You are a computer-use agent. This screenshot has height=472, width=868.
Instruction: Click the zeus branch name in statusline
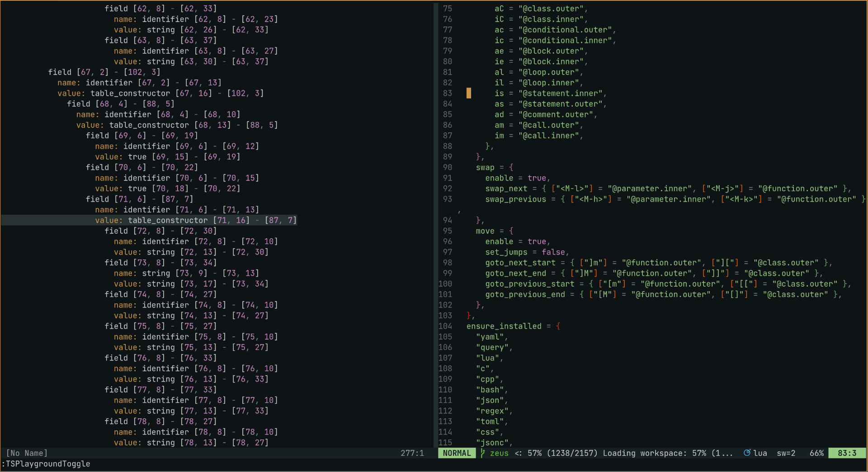500,453
